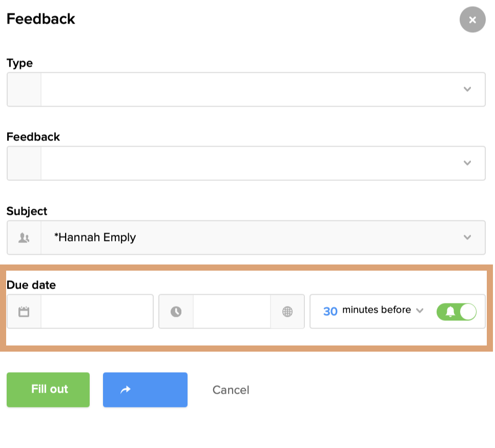
Task: Open the calendar date picker icon
Action: tap(24, 311)
